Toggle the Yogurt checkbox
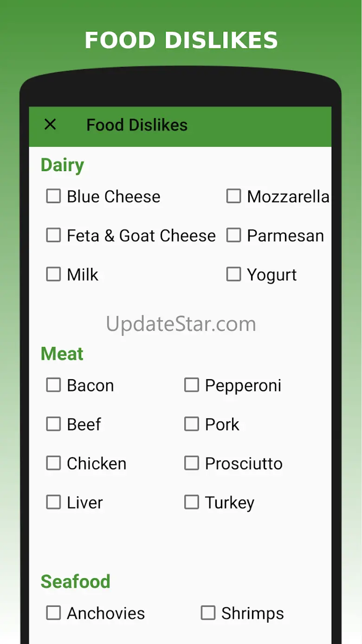362x644 pixels. 233,275
